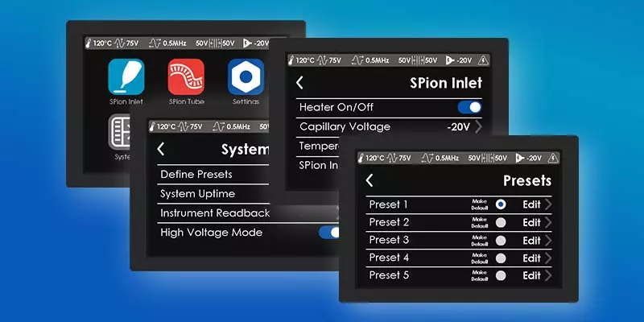
Task: Open Preset 2 edit chevron
Action: pyautogui.click(x=548, y=222)
